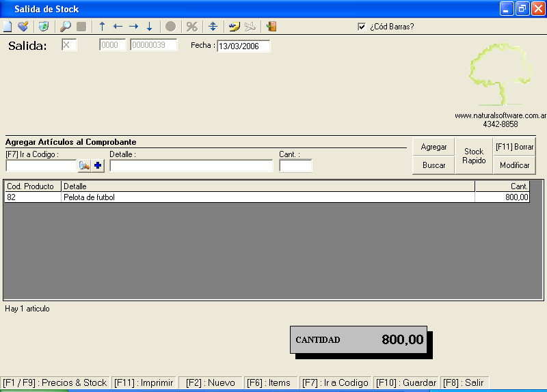
Task: Click the gray circle icon in toolbar
Action: coord(170,27)
